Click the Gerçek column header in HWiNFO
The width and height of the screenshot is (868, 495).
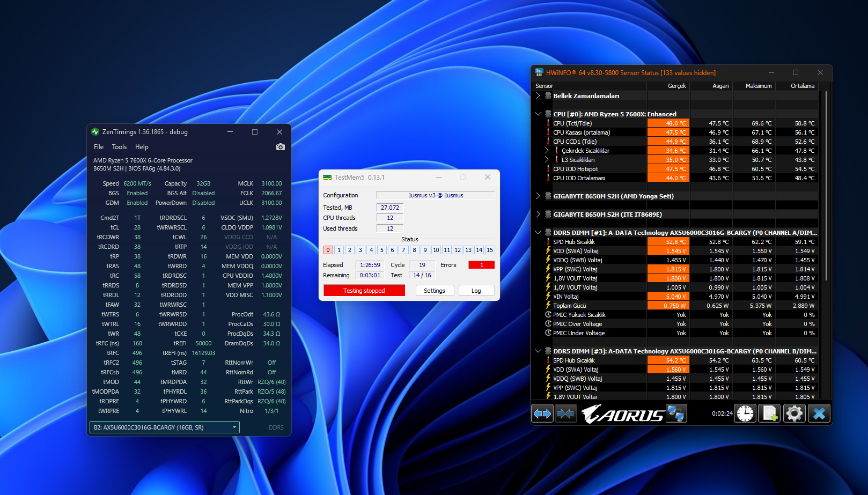[668, 86]
